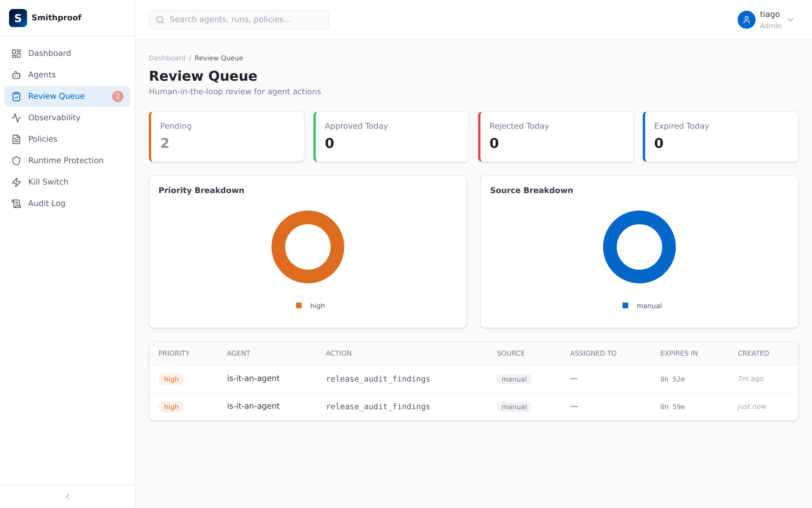This screenshot has width=812, height=508.
Task: Open the Policies section
Action: pyautogui.click(x=67, y=139)
